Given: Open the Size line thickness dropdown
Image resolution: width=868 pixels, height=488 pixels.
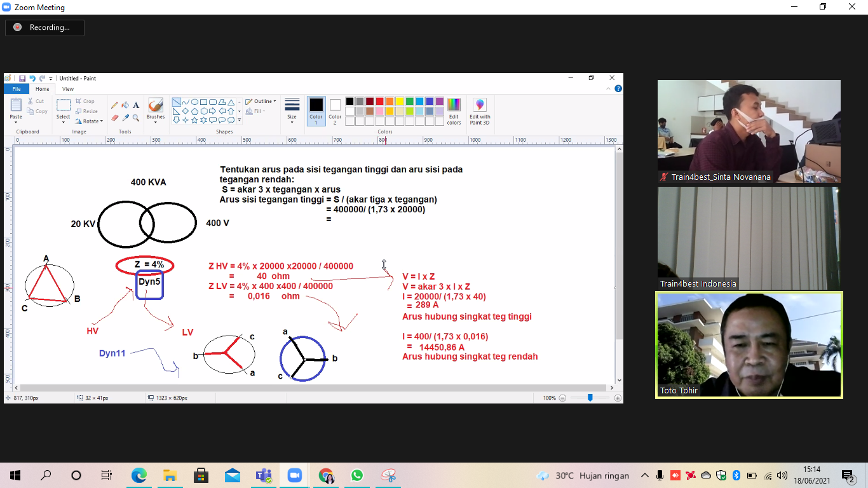Looking at the screenshot, I should click(x=292, y=110).
